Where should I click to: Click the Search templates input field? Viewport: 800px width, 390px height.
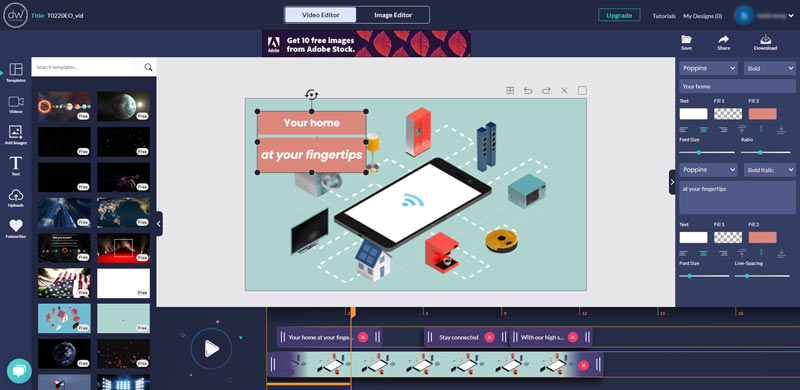[87, 67]
